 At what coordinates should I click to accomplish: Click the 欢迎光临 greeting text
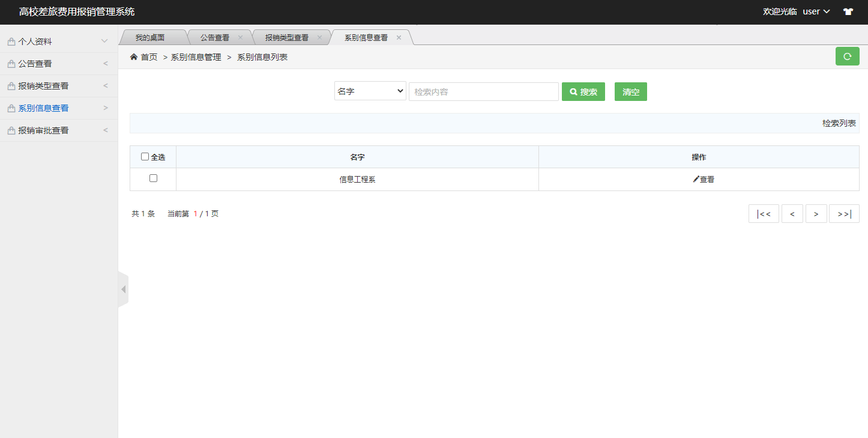(780, 11)
